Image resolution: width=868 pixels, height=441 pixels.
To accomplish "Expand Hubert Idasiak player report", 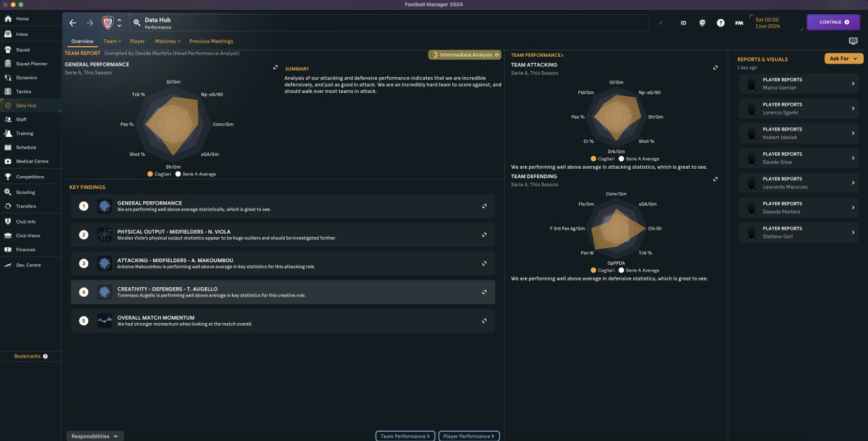I will [x=853, y=133].
